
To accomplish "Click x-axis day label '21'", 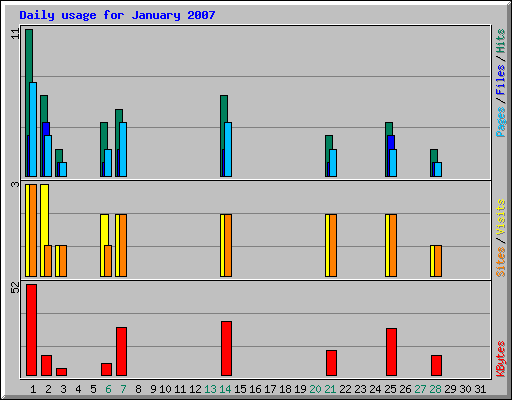I will pyautogui.click(x=330, y=389).
